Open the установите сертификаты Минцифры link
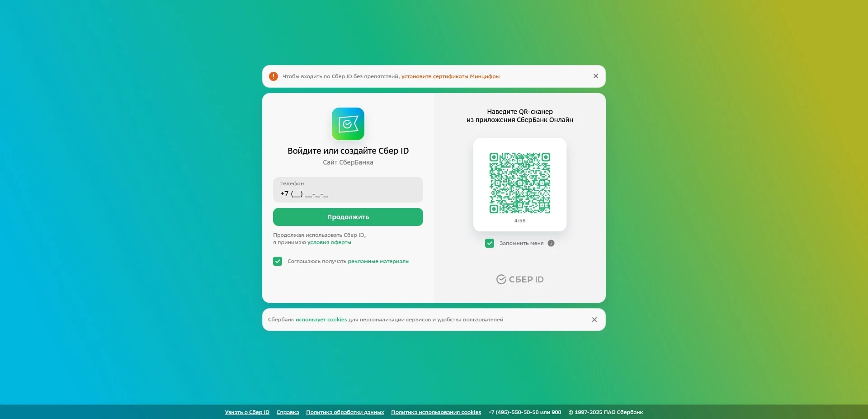 [450, 76]
